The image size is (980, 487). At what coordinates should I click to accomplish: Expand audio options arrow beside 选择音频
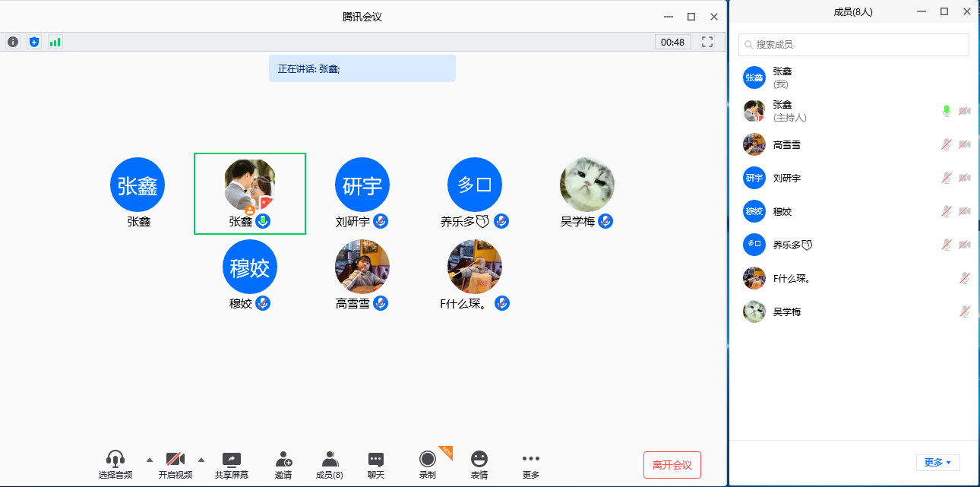[x=149, y=460]
